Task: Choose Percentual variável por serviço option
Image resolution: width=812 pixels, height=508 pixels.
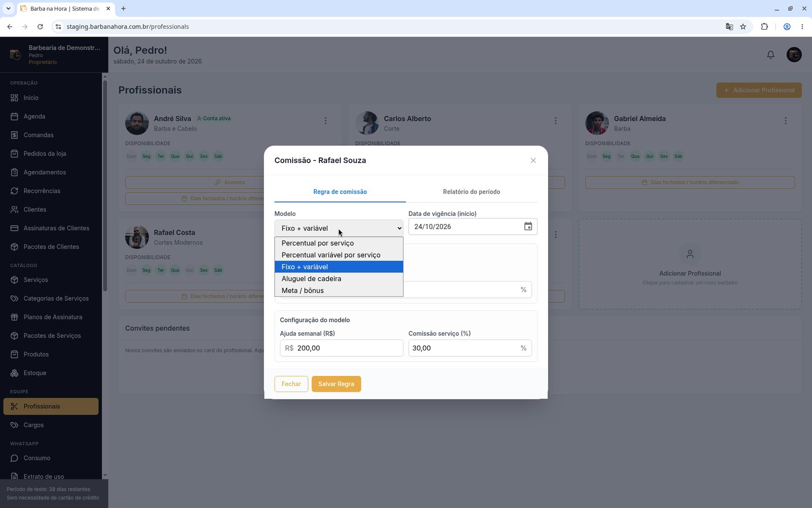Action: coord(339,255)
